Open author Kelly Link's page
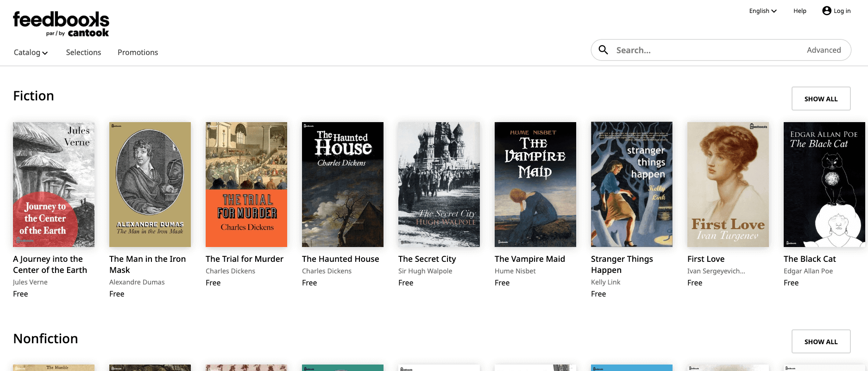The width and height of the screenshot is (868, 371). (605, 282)
